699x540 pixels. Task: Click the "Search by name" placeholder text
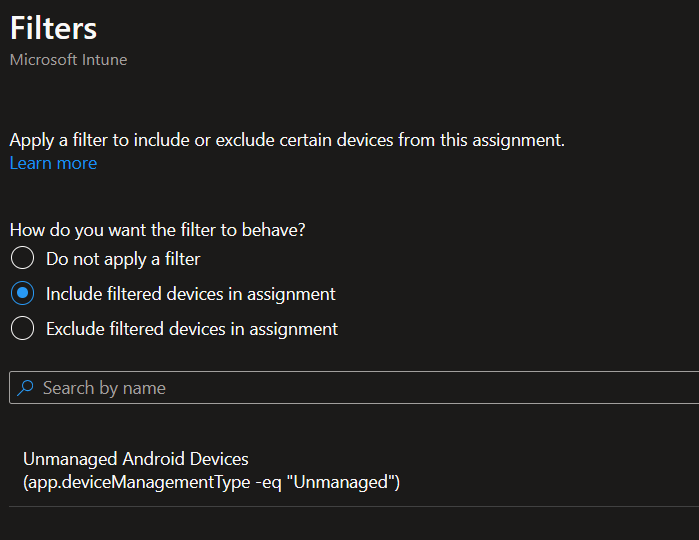point(104,388)
